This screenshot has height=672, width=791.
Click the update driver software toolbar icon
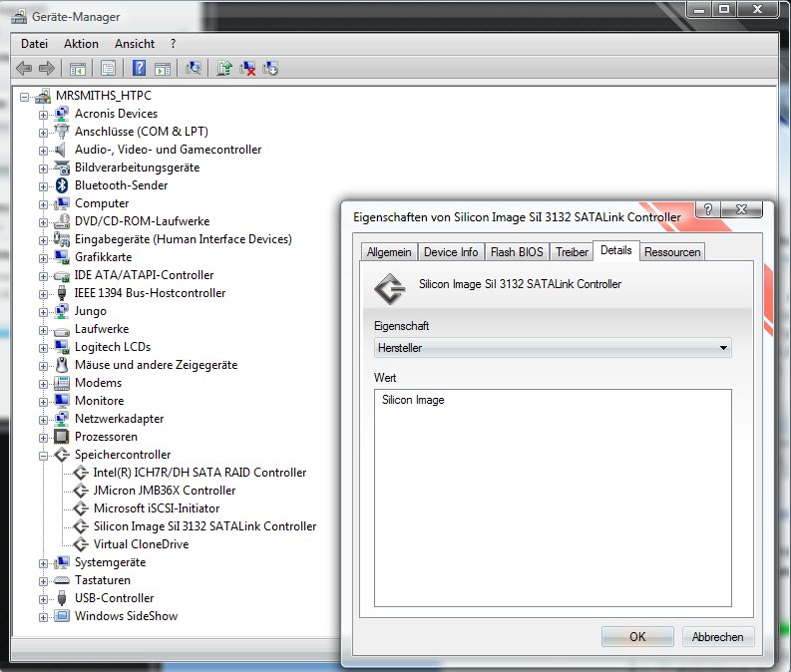tap(224, 68)
